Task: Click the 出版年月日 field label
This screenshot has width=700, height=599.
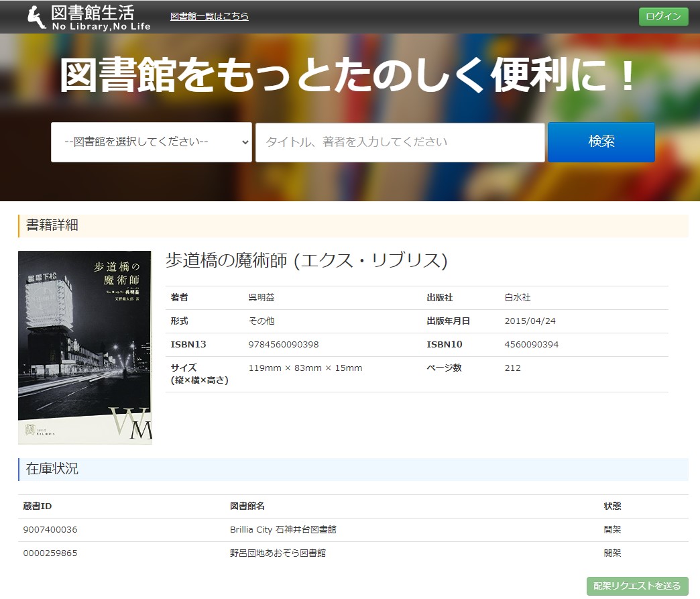Action: [x=448, y=321]
